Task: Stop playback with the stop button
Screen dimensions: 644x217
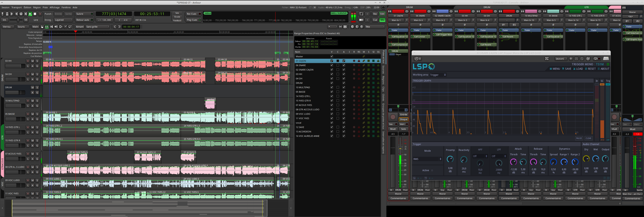Action: coord(35,14)
